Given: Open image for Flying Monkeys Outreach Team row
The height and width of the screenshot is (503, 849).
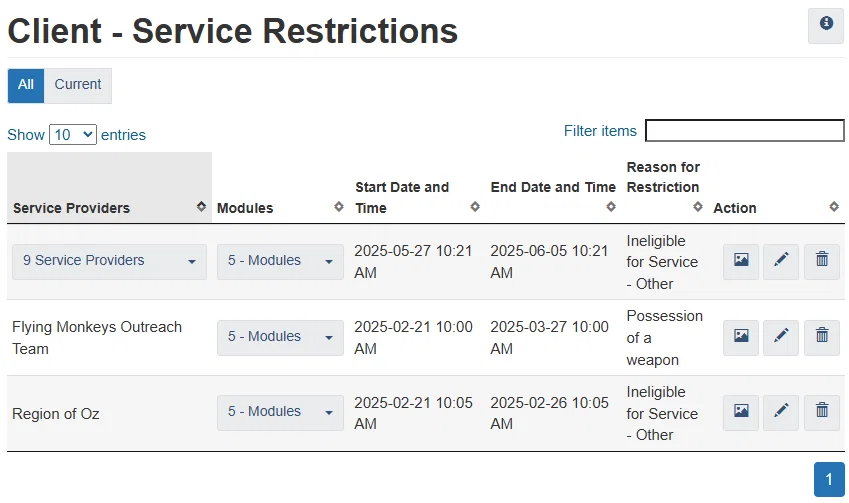Looking at the screenshot, I should click(741, 337).
